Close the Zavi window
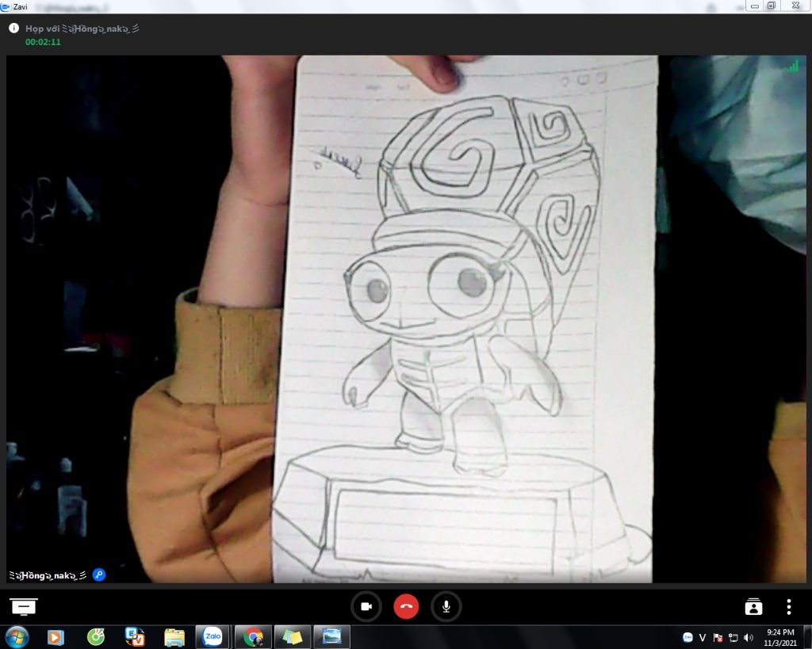Viewport: 812px width, 649px height. pyautogui.click(x=795, y=6)
